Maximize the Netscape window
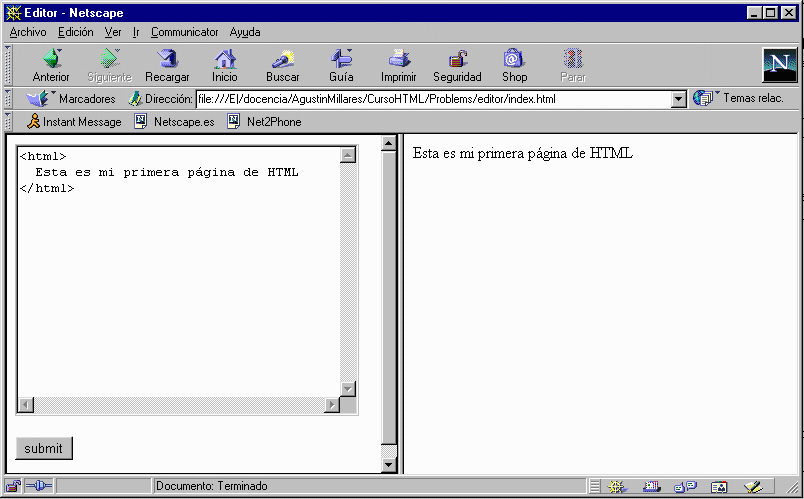Screen dimensions: 804x499 point(770,13)
